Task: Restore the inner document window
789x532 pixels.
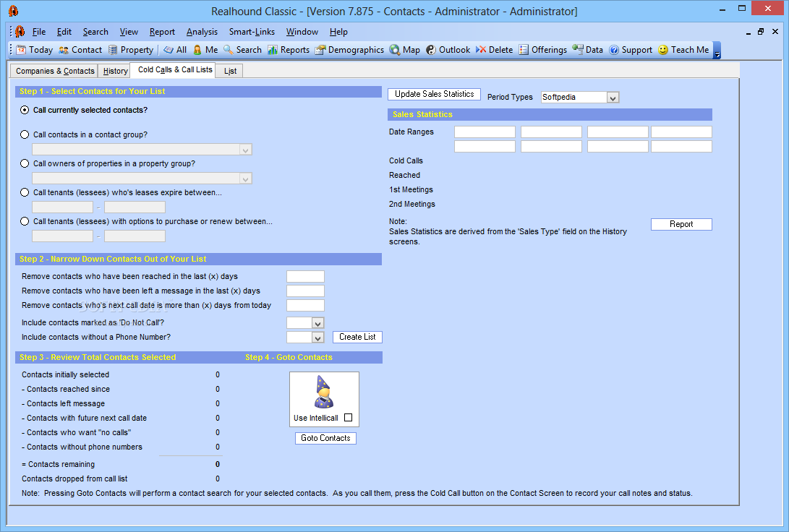Action: click(761, 32)
